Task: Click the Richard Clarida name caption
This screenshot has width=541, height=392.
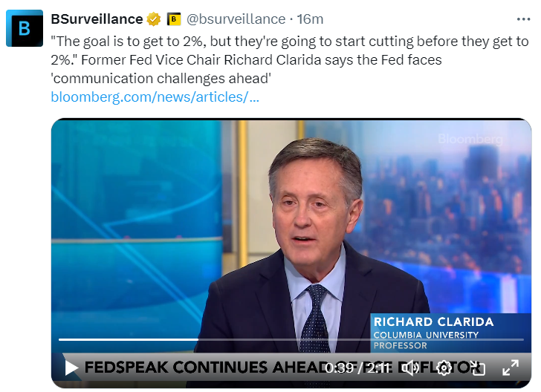Action: point(433,322)
